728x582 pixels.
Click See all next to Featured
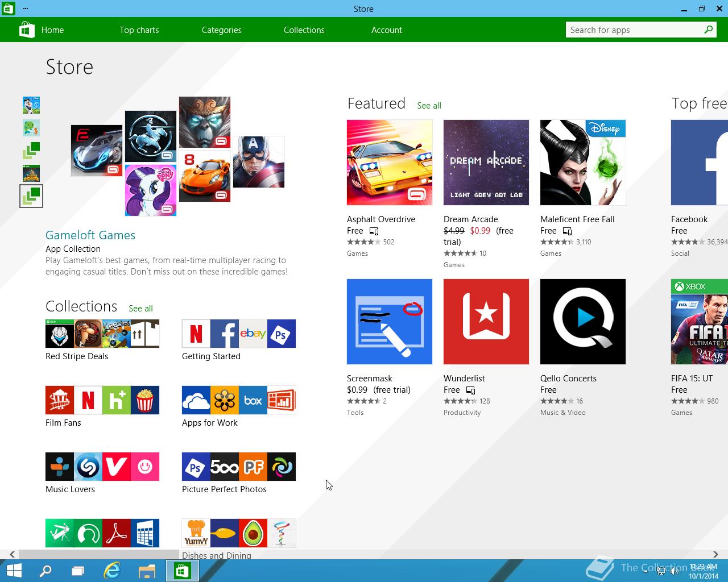pos(429,106)
